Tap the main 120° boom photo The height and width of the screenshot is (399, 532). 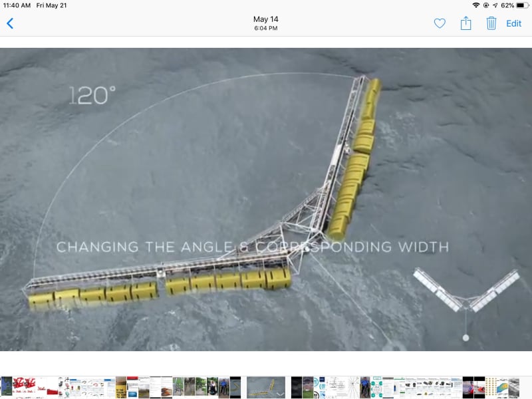[x=266, y=199]
